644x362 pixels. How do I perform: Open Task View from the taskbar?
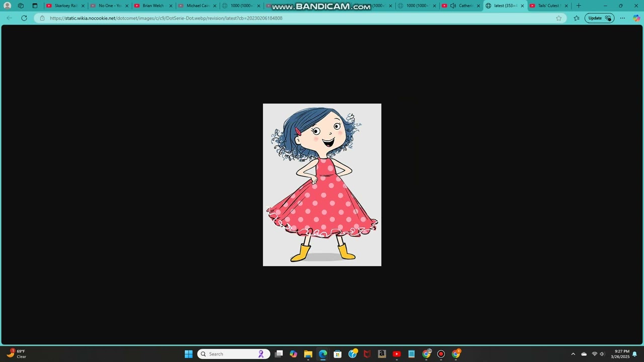279,354
